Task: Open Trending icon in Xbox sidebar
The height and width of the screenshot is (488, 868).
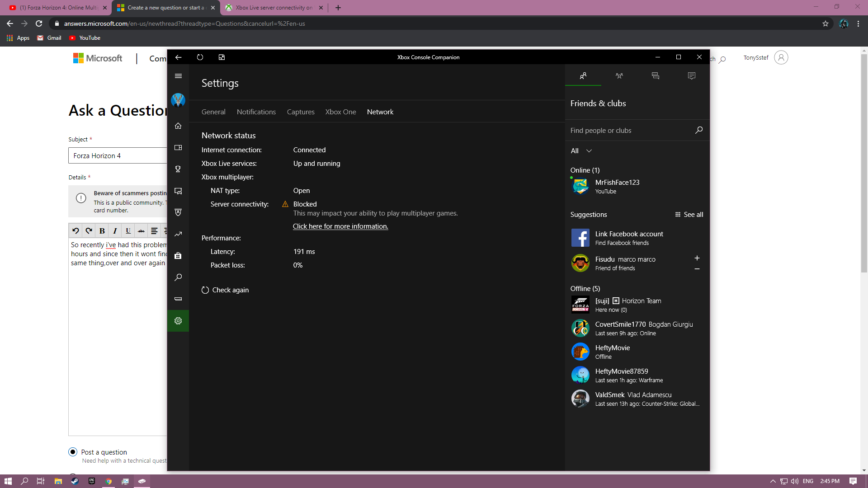Action: point(178,234)
